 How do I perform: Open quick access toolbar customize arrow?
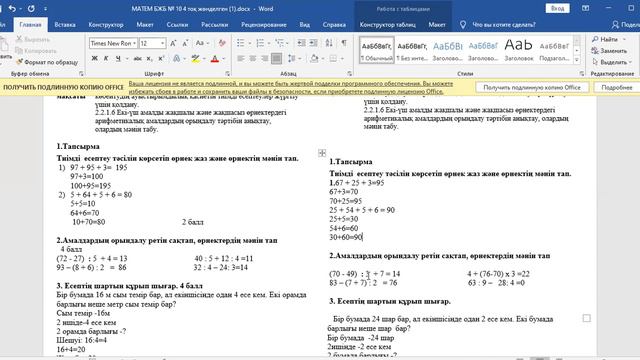click(x=45, y=9)
